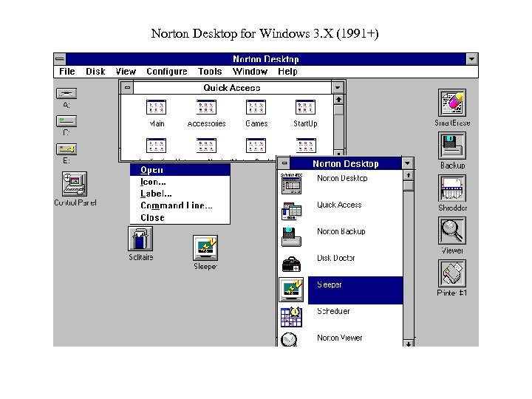
Task: Launch the Backup desktop icon
Action: (x=452, y=146)
